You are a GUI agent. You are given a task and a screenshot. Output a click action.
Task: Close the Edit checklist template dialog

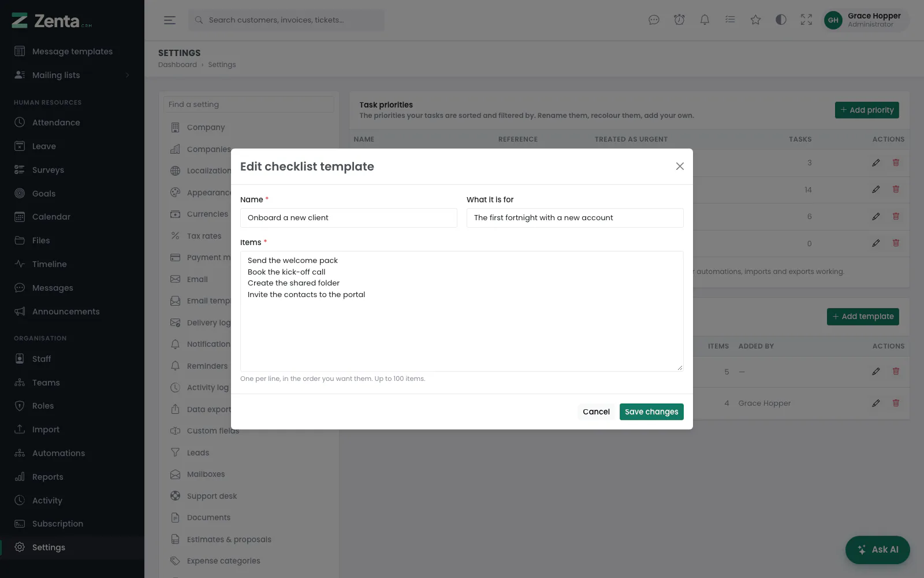[680, 166]
